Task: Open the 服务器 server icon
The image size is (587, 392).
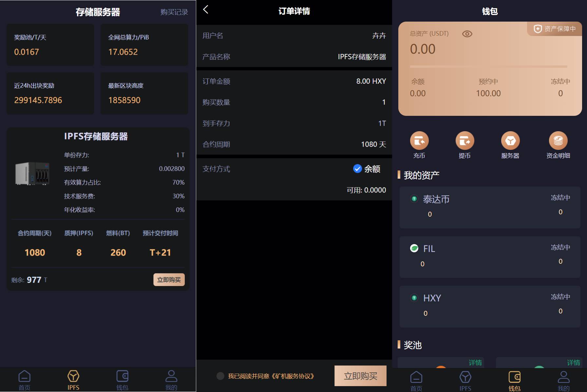Action: pos(510,141)
